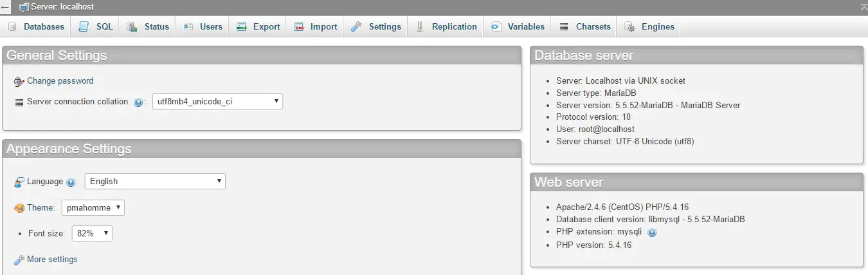
Task: Click 'Protocol version: 10' text
Action: pos(593,117)
